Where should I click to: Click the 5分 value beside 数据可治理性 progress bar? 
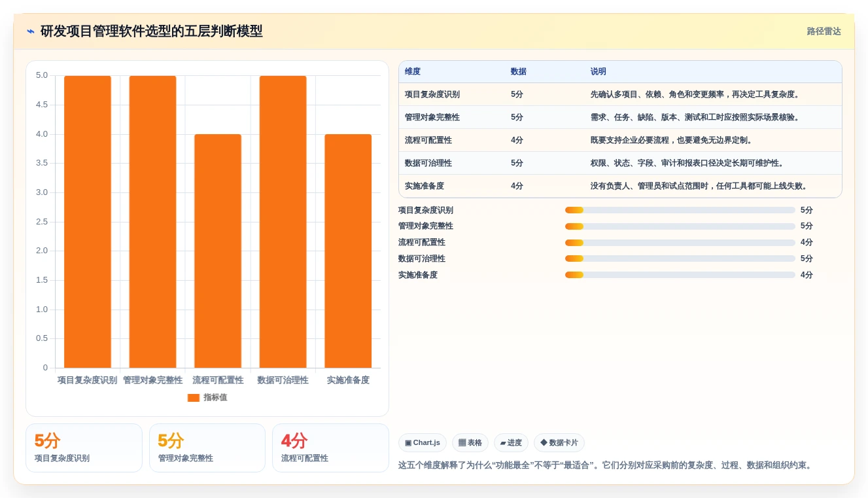coord(807,258)
